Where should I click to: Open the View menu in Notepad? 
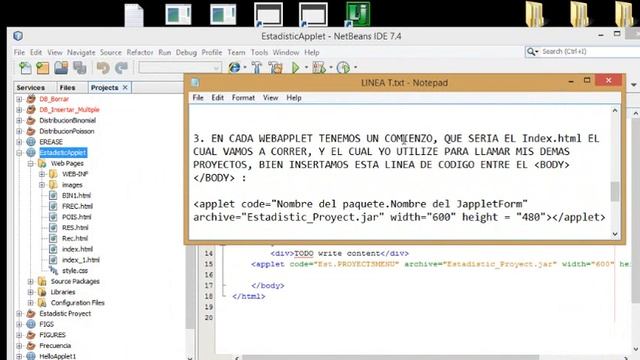coord(270,98)
